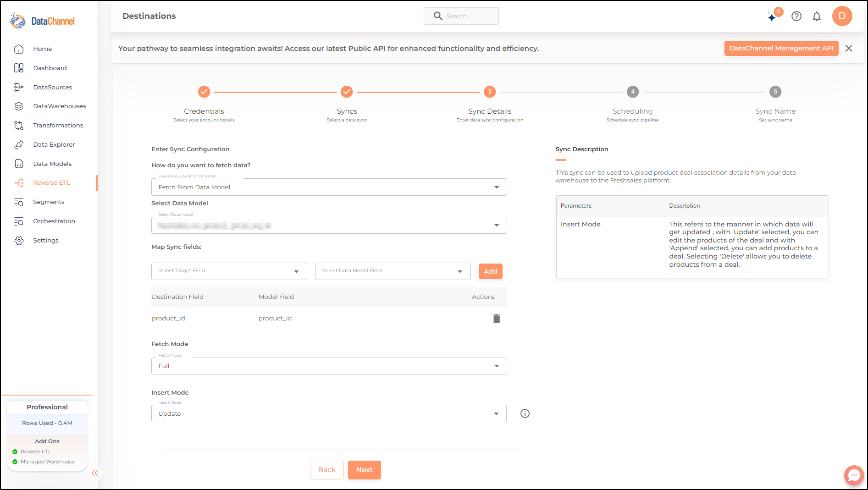The height and width of the screenshot is (490, 868).
Task: Click the Credentials step label
Action: tap(204, 111)
